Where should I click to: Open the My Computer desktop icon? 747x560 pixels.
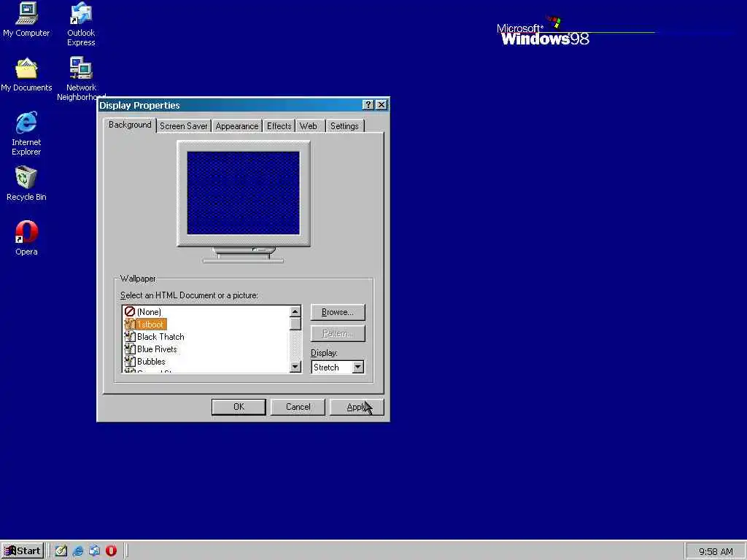point(26,20)
